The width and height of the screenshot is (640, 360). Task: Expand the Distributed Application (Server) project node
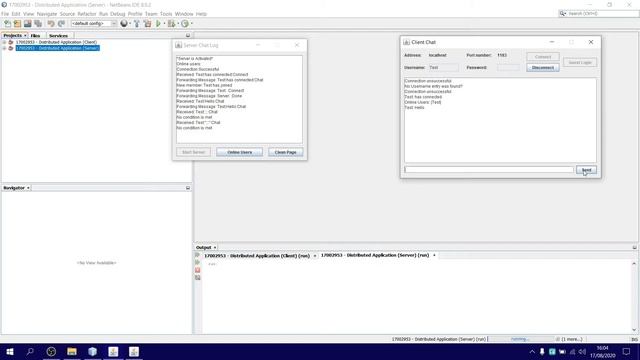4,48
